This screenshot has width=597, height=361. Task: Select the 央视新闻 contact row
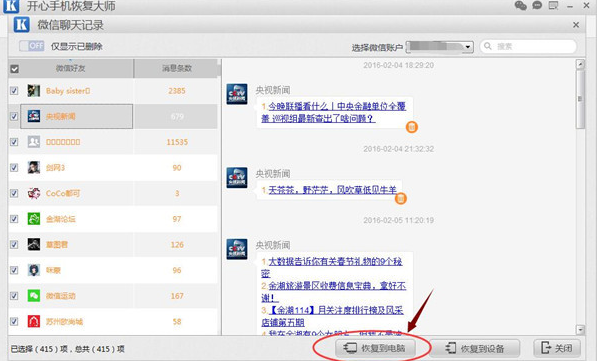tap(113, 116)
